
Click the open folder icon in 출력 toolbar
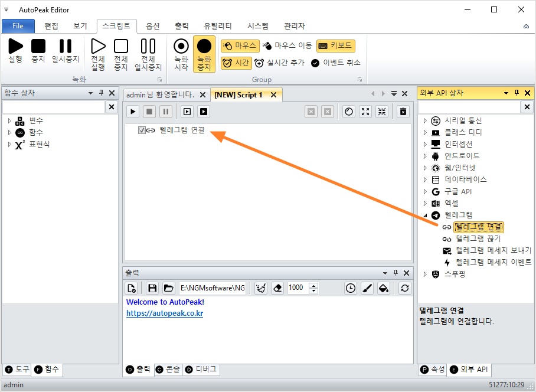pyautogui.click(x=168, y=288)
